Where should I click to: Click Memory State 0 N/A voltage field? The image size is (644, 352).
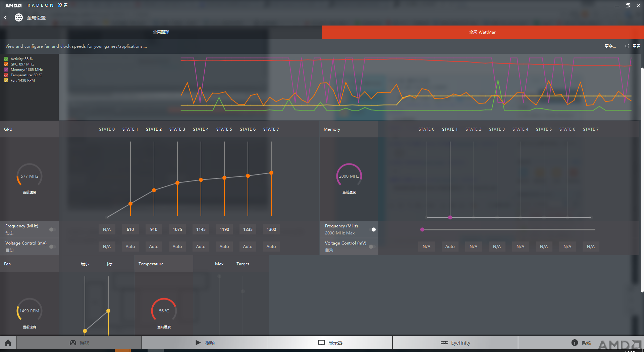coord(426,247)
